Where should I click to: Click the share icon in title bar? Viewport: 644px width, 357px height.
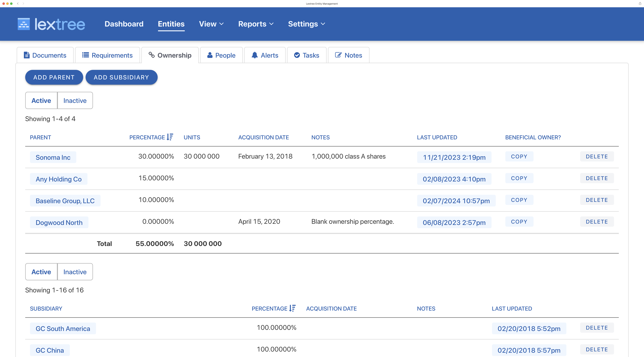click(640, 4)
